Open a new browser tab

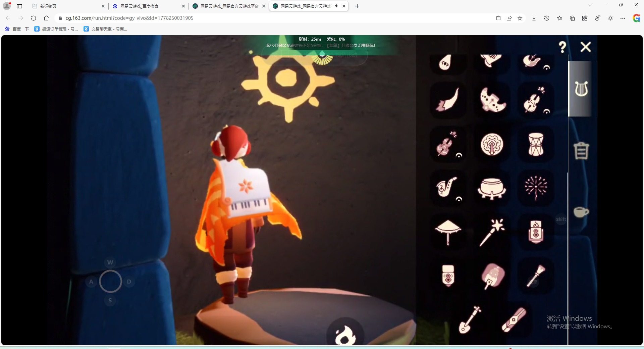[x=357, y=6]
